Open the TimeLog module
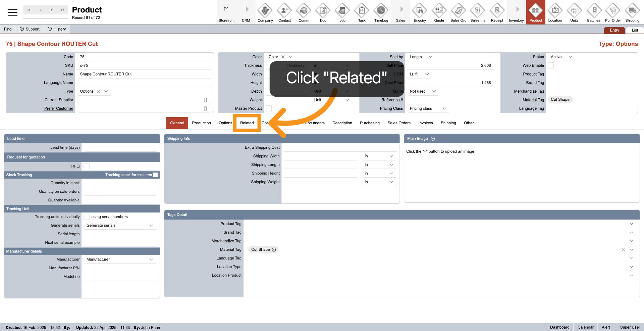The height and width of the screenshot is (331, 644). tap(381, 11)
